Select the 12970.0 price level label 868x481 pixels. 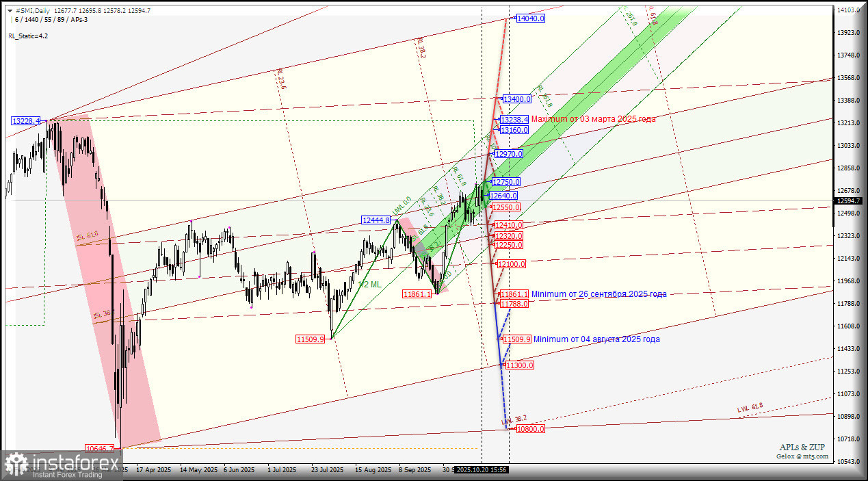[x=509, y=154]
